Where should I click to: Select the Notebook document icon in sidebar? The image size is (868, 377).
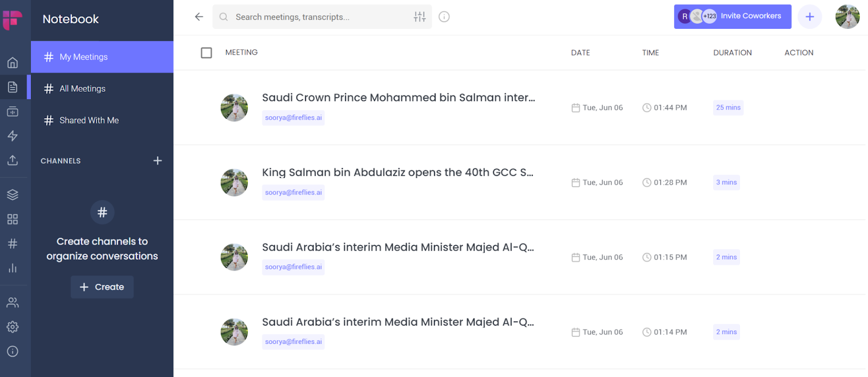13,87
